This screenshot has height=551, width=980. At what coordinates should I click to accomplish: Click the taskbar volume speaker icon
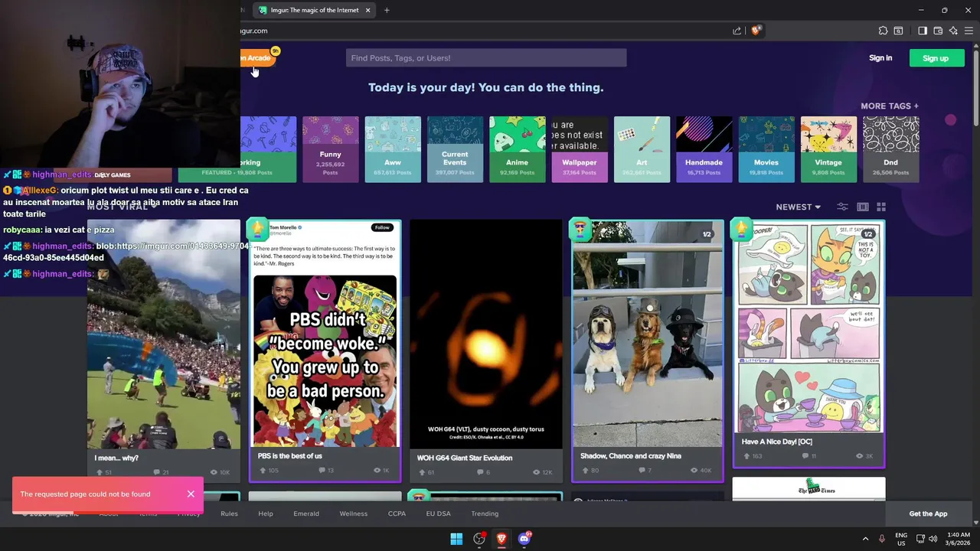point(933,539)
